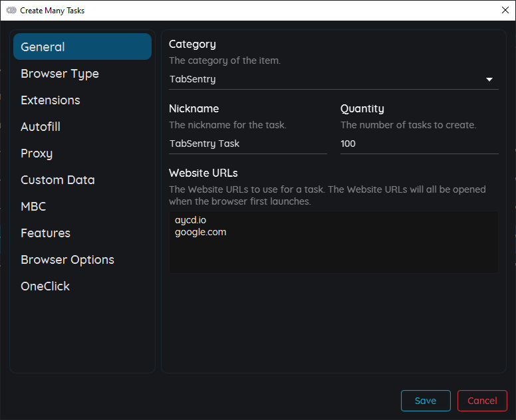This screenshot has width=516, height=420.
Task: Cancel task creation
Action: tap(482, 401)
